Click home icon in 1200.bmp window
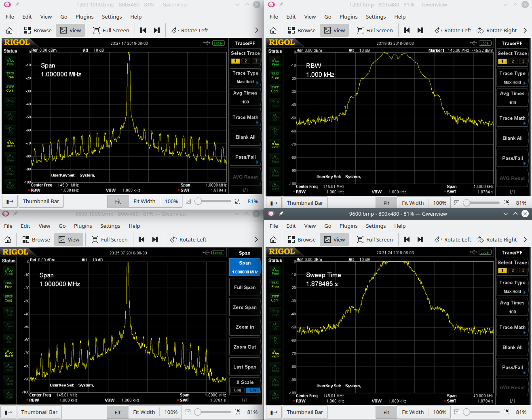 pyautogui.click(x=273, y=30)
